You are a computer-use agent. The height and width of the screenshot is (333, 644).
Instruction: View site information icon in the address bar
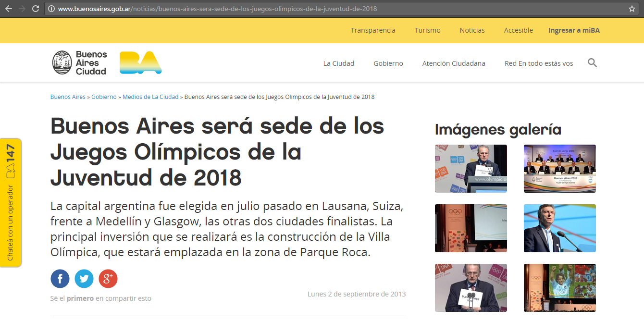tap(51, 9)
